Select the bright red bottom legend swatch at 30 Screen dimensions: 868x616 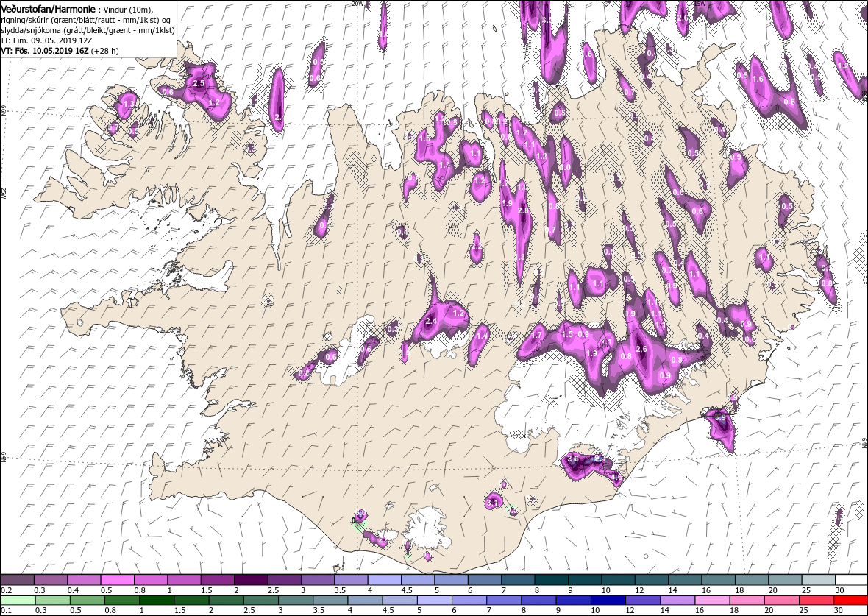(850, 601)
